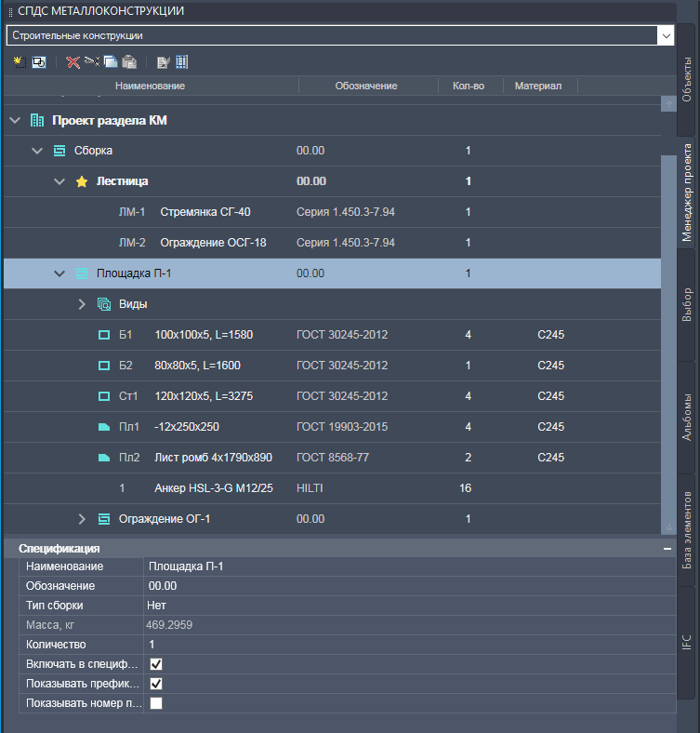Enable the 'Показывать номер п...' checkbox

(156, 703)
